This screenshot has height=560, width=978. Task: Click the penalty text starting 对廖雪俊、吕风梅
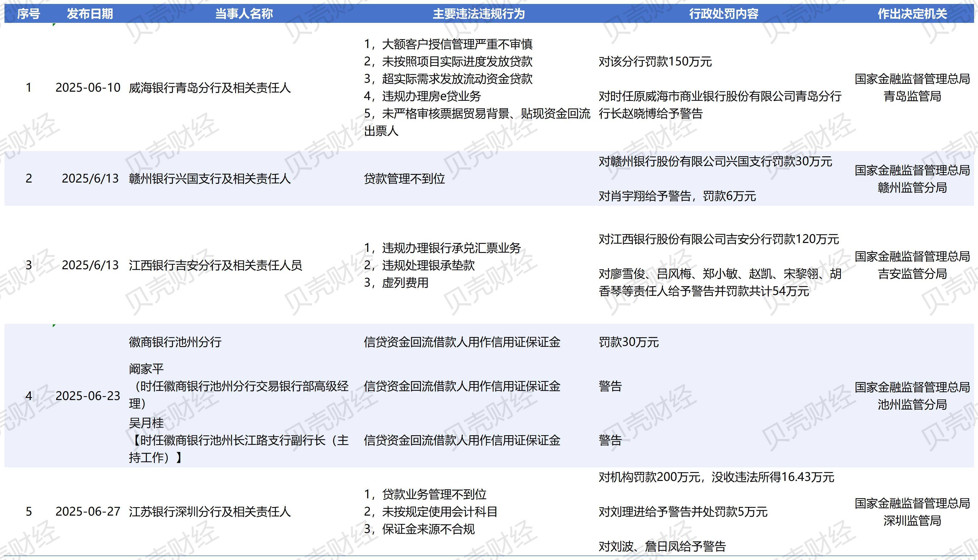[x=720, y=282]
